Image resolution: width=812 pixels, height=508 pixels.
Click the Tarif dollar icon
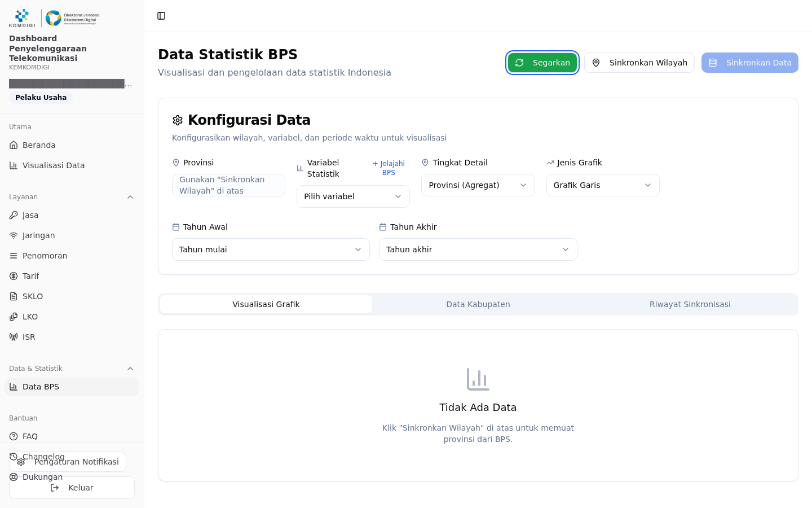tap(14, 276)
